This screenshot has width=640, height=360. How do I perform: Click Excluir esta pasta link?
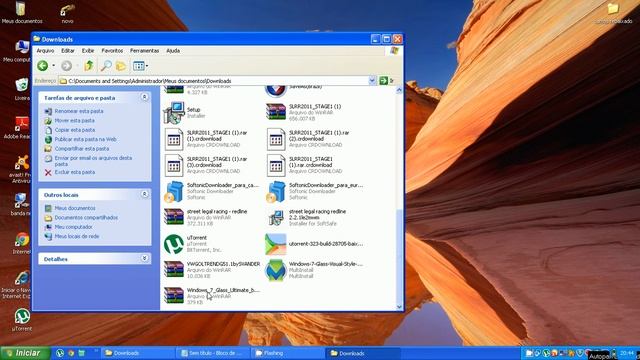tap(75, 172)
